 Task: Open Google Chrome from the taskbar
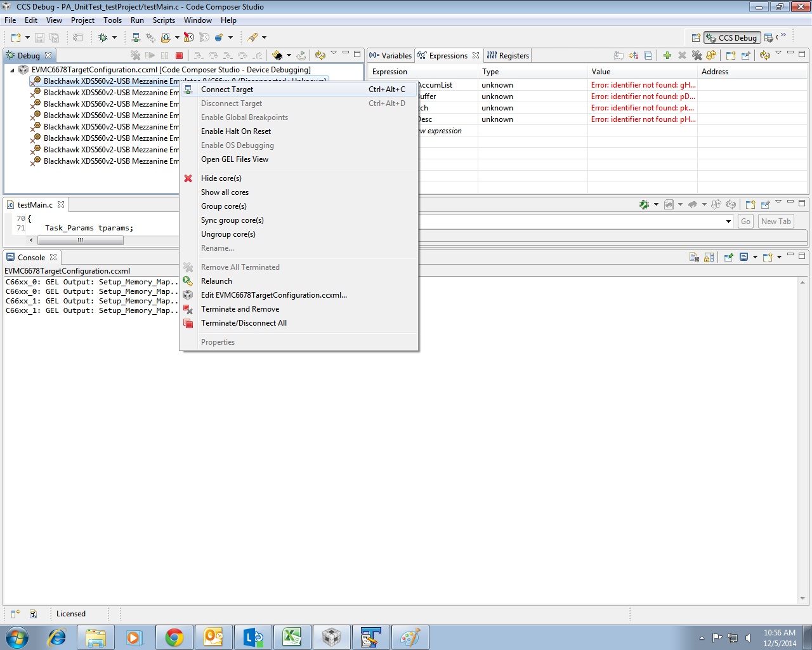coord(174,637)
